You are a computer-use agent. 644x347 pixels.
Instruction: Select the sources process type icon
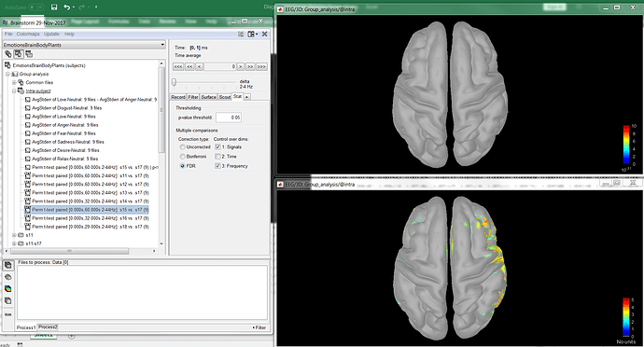point(7,277)
